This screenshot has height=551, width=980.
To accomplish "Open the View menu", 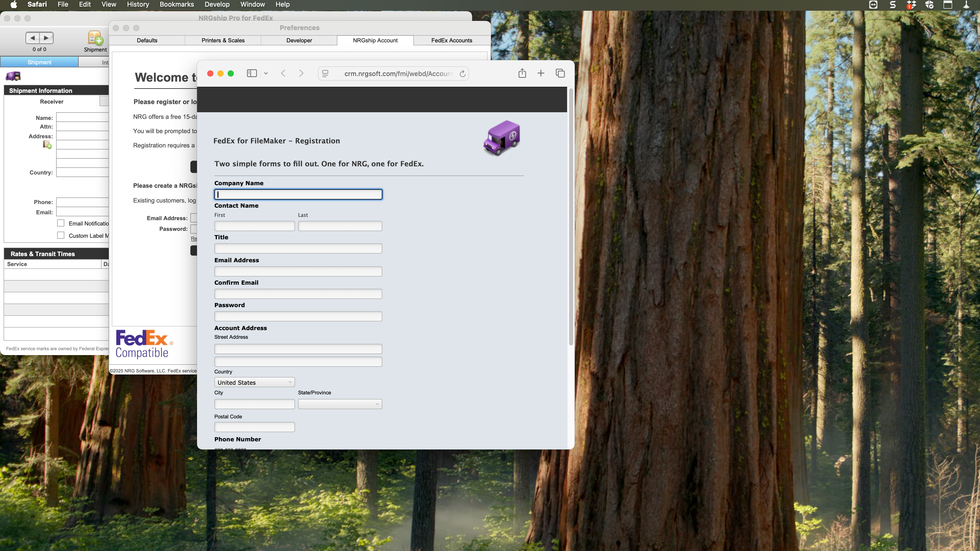I will 109,5.
